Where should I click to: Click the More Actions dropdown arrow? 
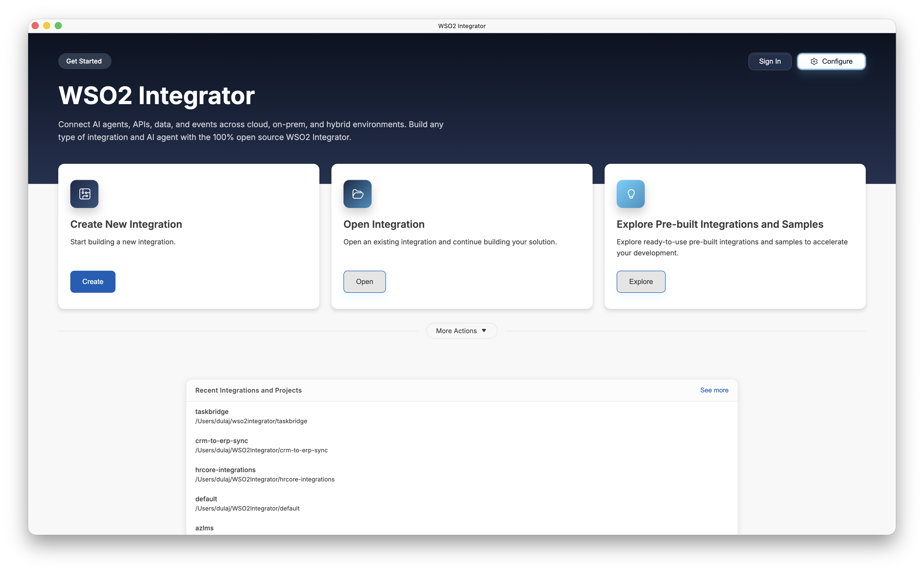click(484, 331)
